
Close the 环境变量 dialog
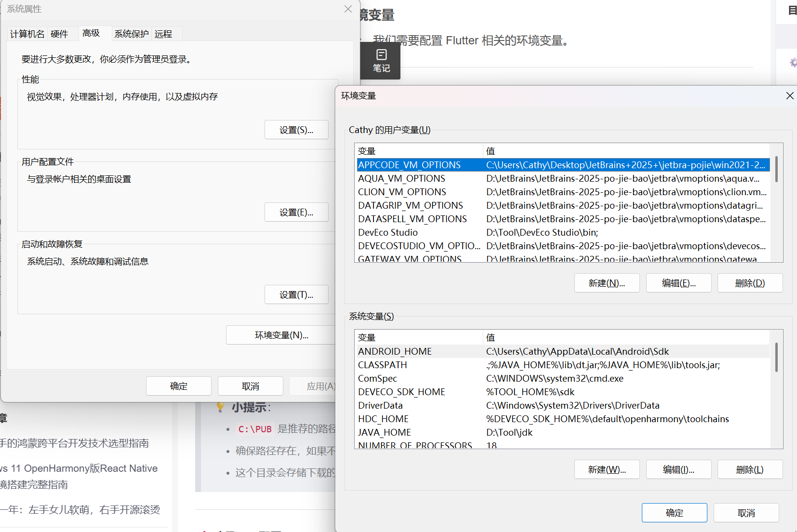789,96
